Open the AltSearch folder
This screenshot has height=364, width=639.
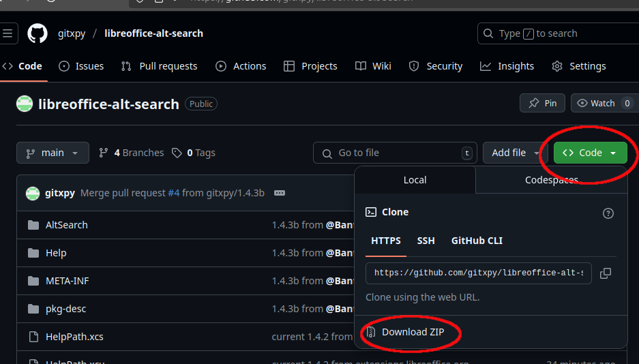tap(66, 225)
